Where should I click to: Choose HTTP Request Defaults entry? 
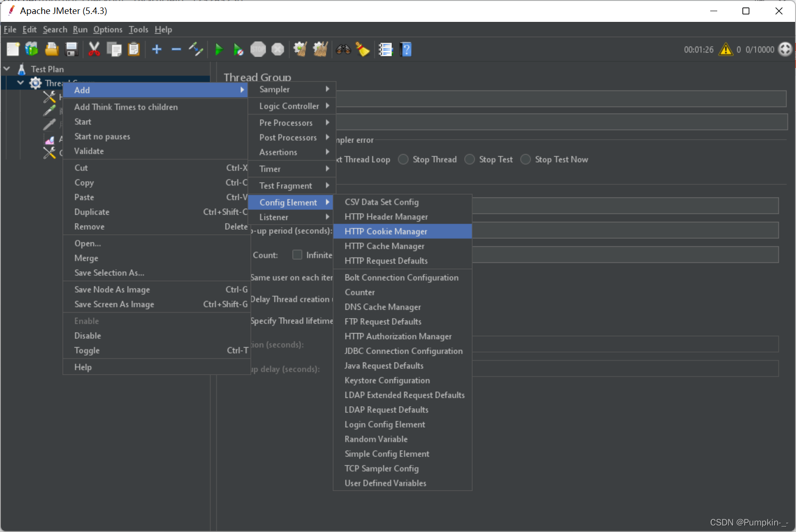pos(403,261)
